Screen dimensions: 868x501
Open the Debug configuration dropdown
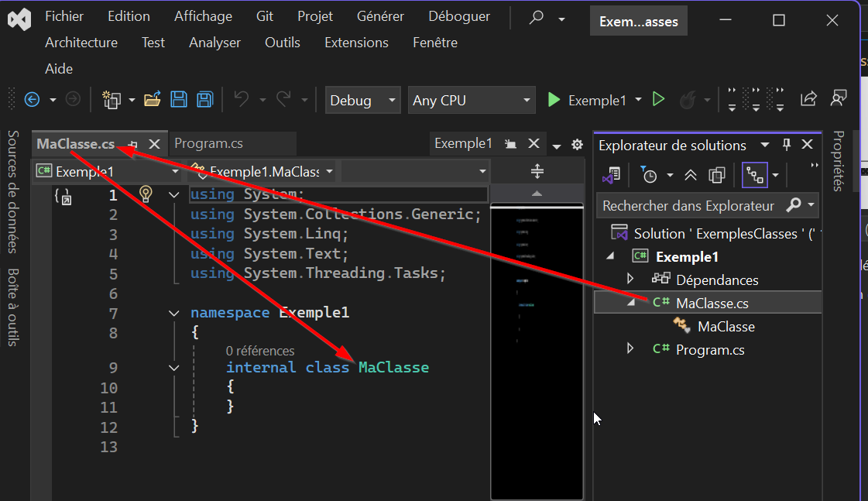click(x=362, y=100)
